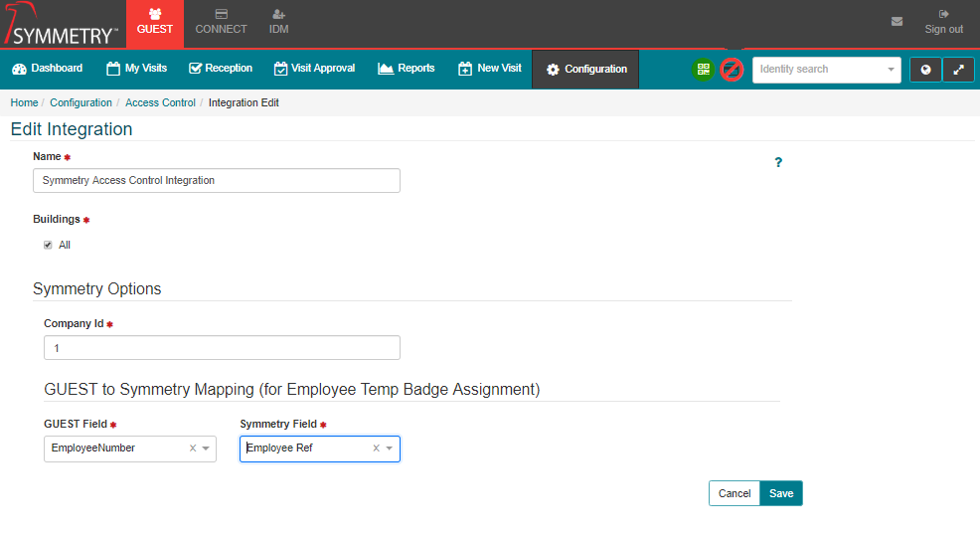The height and width of the screenshot is (539, 980).
Task: Edit the integration Name field
Action: [217, 181]
